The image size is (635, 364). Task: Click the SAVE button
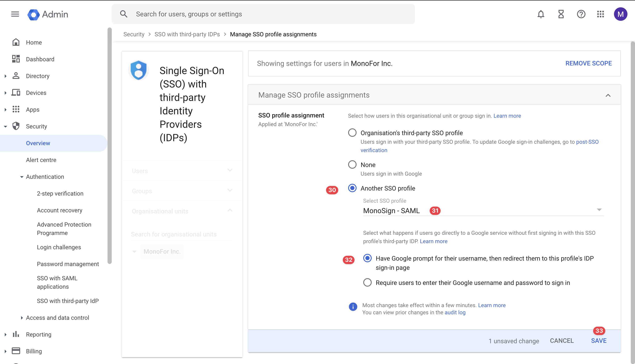click(598, 341)
